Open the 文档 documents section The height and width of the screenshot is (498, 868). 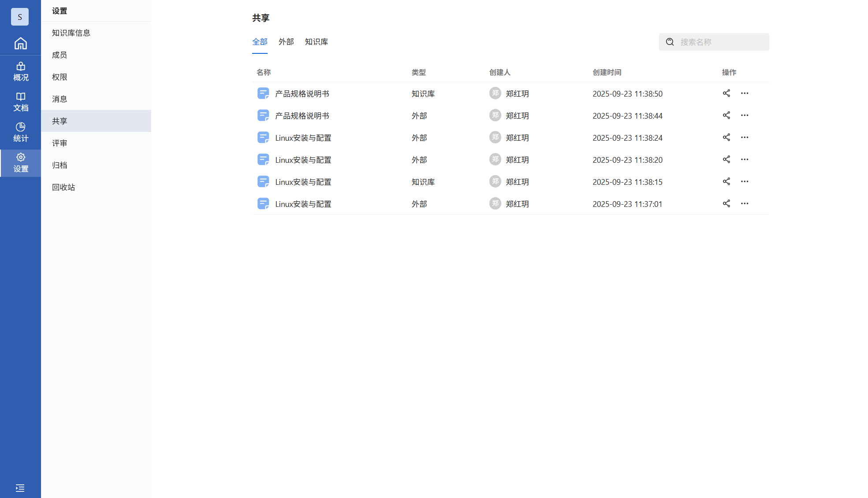(x=20, y=102)
